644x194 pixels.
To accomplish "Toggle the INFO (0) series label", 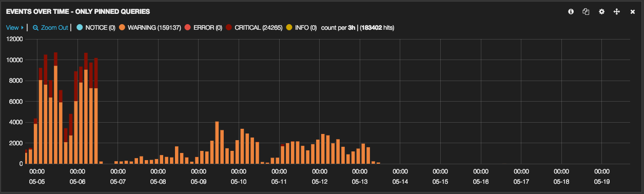I will tap(305, 28).
